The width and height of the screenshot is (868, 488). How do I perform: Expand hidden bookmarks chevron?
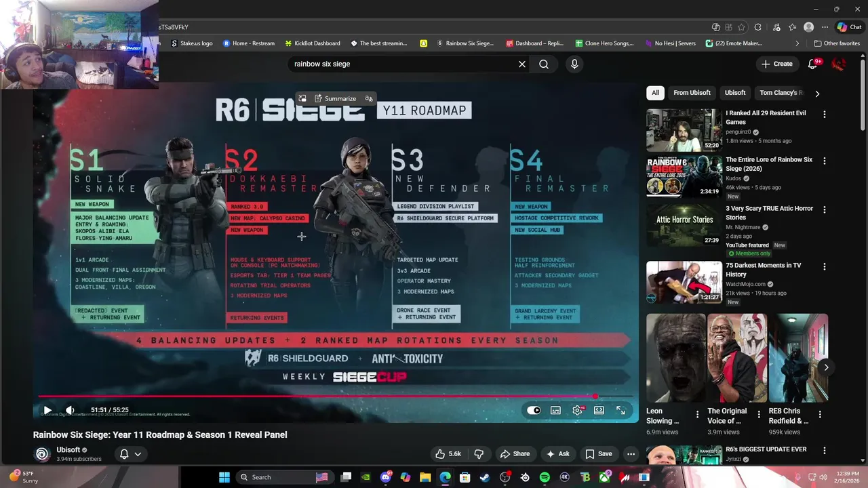point(797,43)
